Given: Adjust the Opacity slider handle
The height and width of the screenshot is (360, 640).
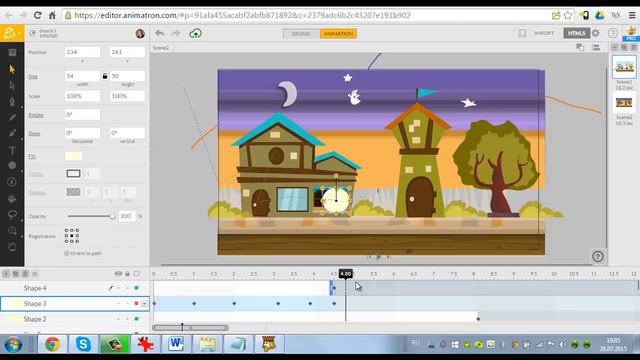Looking at the screenshot, I should click(112, 216).
